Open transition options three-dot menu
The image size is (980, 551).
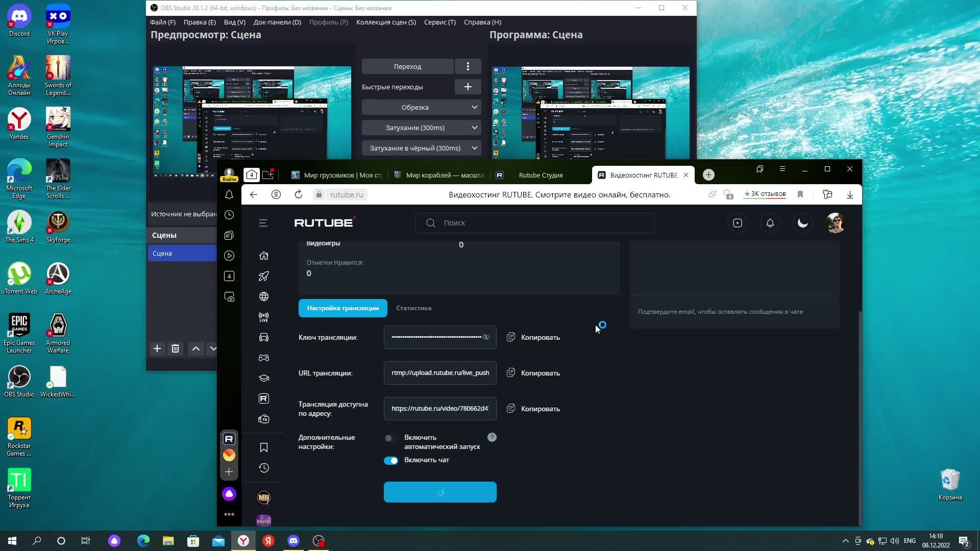coord(468,66)
